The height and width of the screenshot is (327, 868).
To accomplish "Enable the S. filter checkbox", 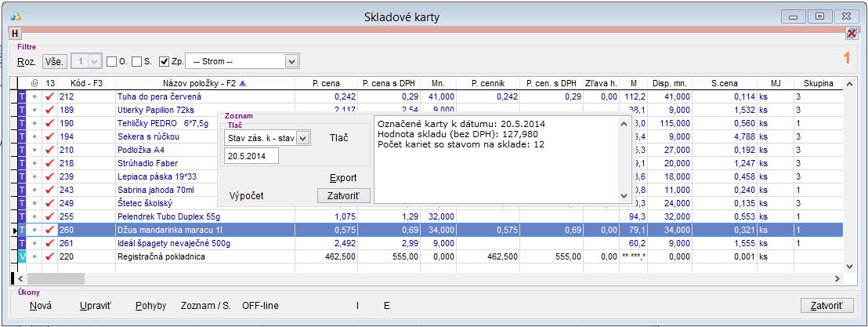I will (x=136, y=61).
